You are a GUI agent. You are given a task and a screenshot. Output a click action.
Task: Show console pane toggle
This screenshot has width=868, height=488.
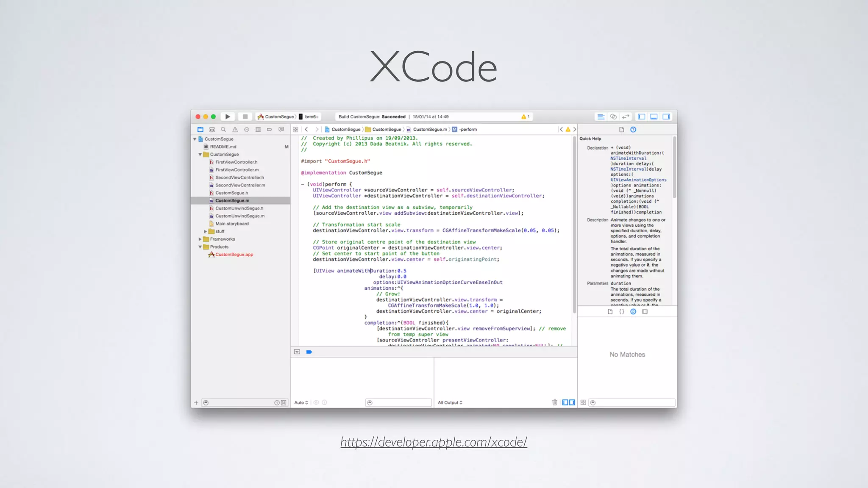pos(572,402)
